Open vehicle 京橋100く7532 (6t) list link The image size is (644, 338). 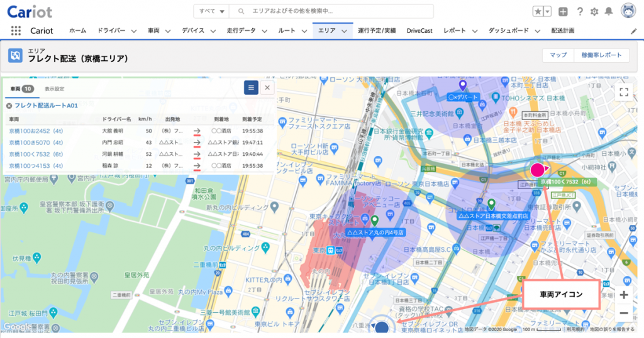[x=36, y=154]
